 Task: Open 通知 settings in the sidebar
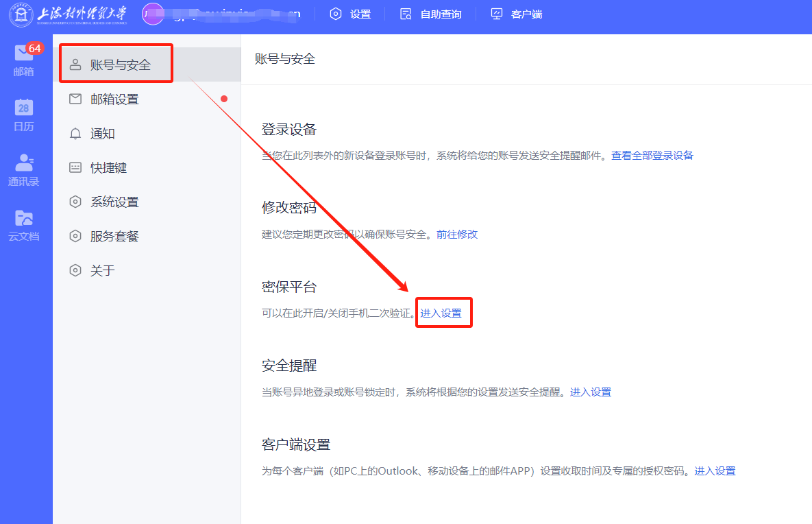coord(102,134)
